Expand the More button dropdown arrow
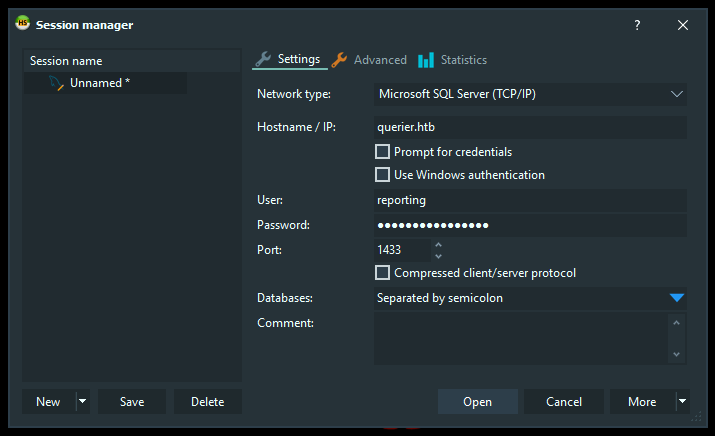The height and width of the screenshot is (436, 715). tap(682, 402)
